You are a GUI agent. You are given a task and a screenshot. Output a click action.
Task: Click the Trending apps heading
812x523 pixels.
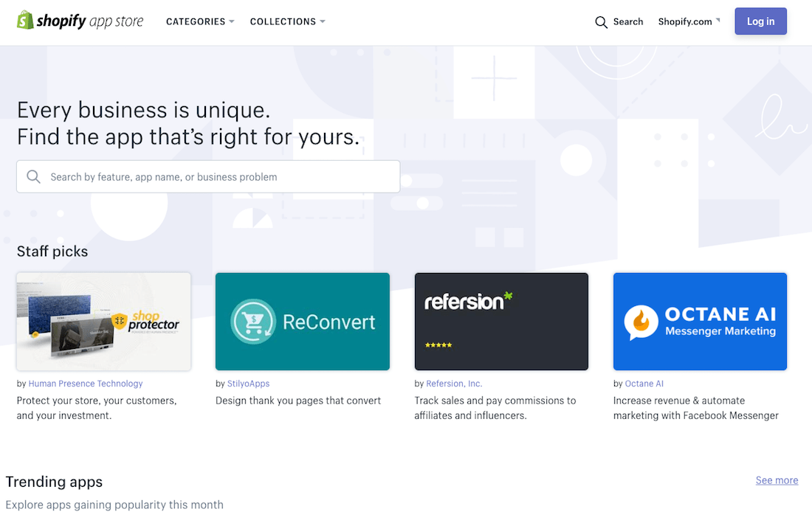pyautogui.click(x=55, y=482)
